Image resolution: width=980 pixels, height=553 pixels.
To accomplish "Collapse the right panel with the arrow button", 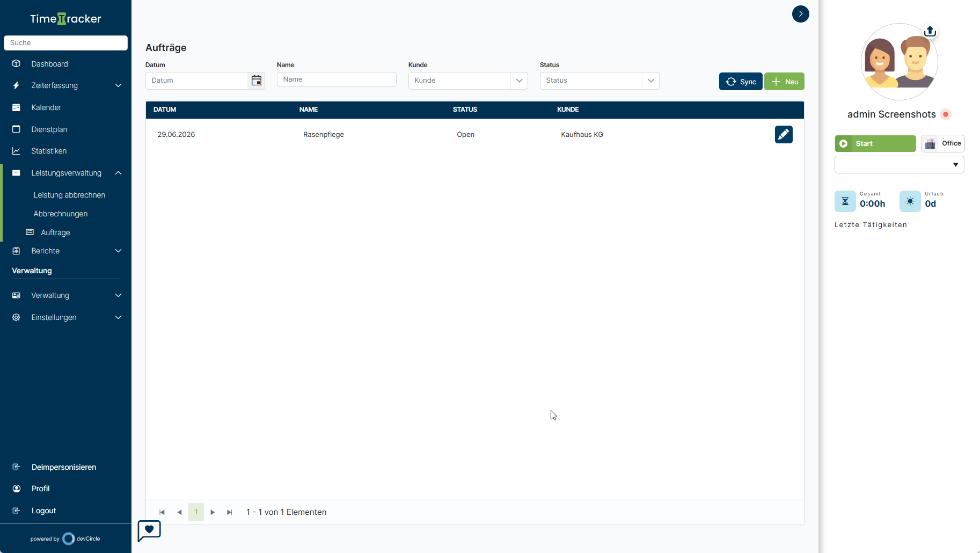I will (x=801, y=14).
